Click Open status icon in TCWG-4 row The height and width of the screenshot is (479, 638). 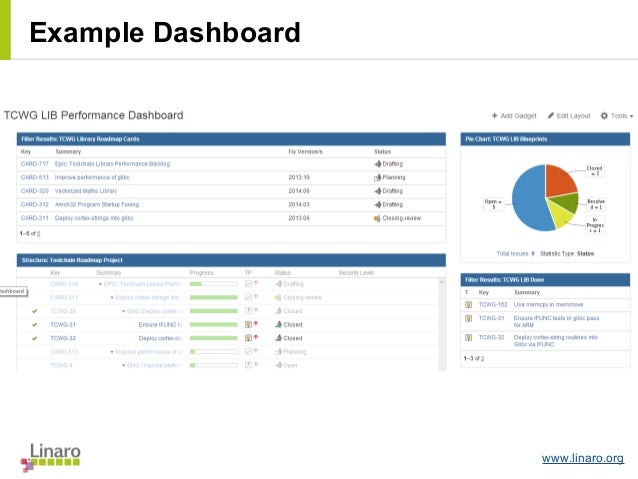click(x=279, y=365)
